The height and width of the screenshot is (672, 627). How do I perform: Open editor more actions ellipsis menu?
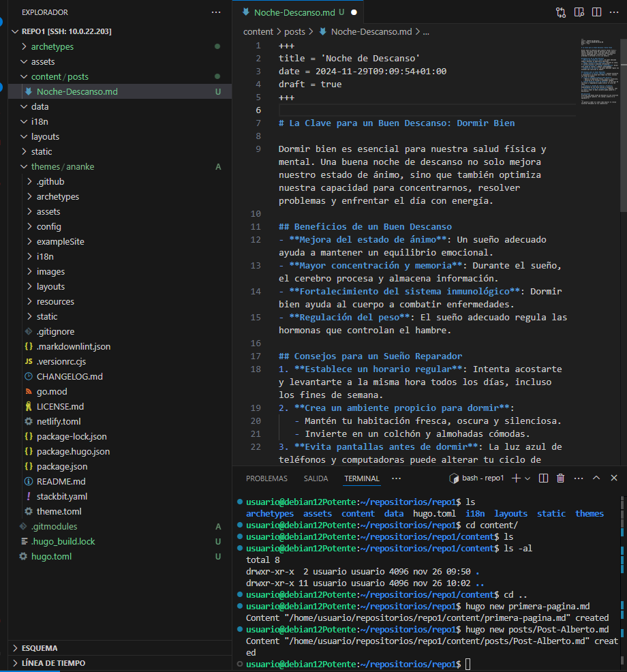(613, 12)
